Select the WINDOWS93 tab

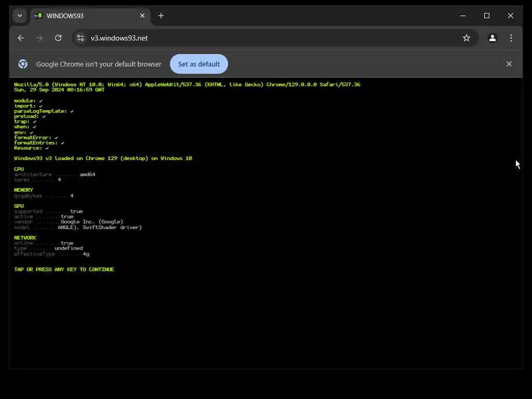(x=90, y=16)
